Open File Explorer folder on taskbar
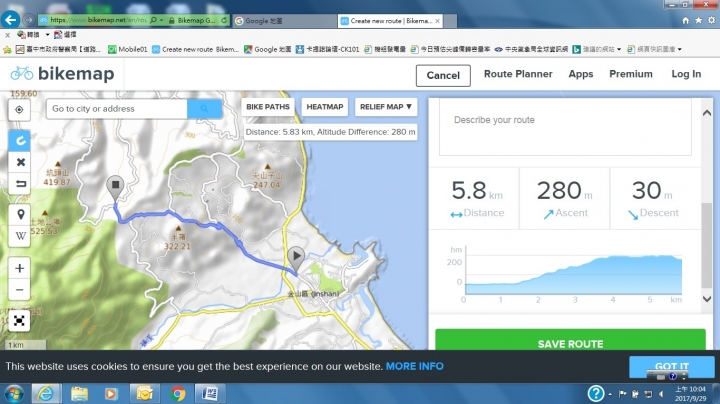Screen dimensions: 720x404 pos(79,393)
